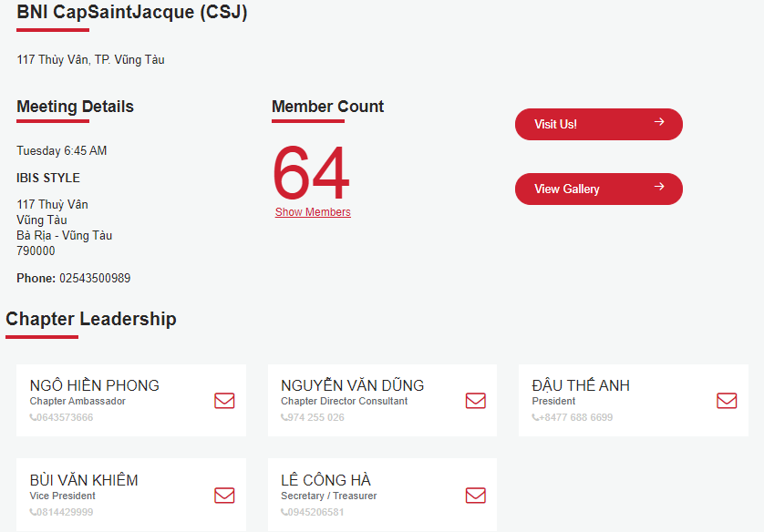Tap phone number 974 255 026
The width and height of the screenshot is (764, 532).
coord(315,418)
